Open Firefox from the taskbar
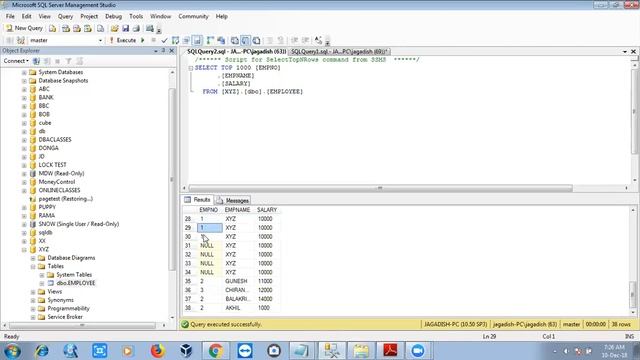This screenshot has height=360, width=640. pos(157,351)
